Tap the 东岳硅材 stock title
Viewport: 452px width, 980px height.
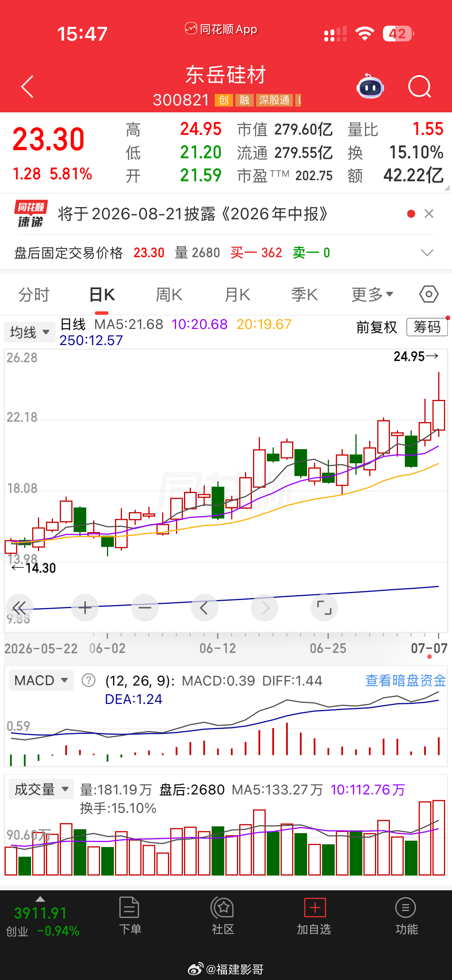226,74
